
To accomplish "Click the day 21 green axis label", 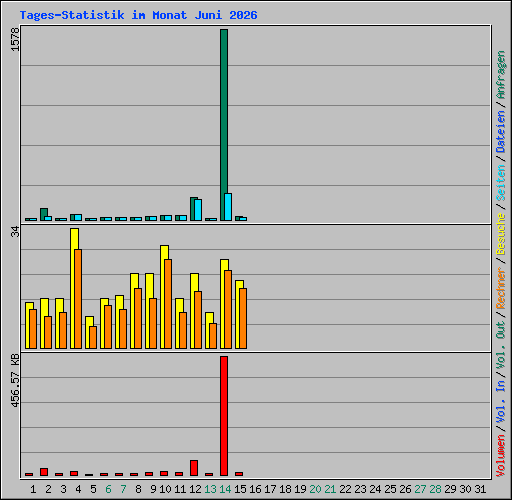I will point(330,489).
